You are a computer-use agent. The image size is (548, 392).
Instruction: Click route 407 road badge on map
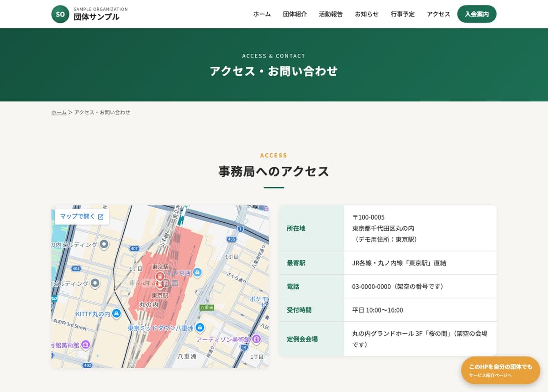pyautogui.click(x=134, y=249)
